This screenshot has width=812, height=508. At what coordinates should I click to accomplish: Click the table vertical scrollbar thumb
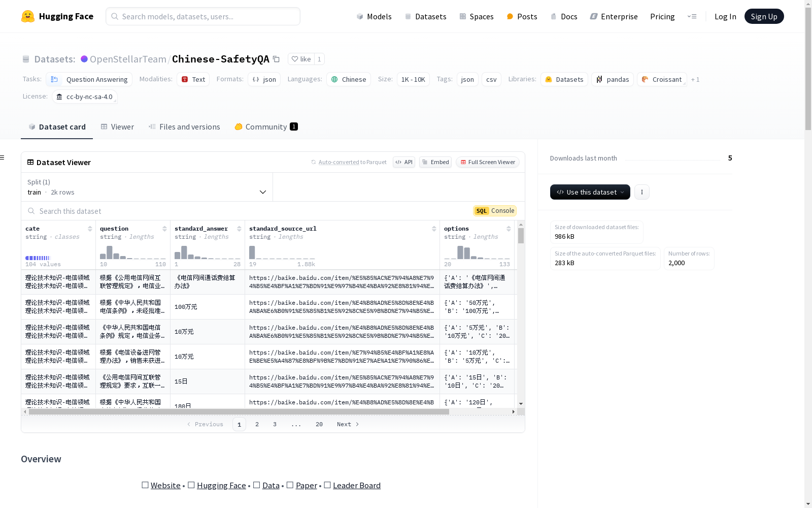(521, 236)
